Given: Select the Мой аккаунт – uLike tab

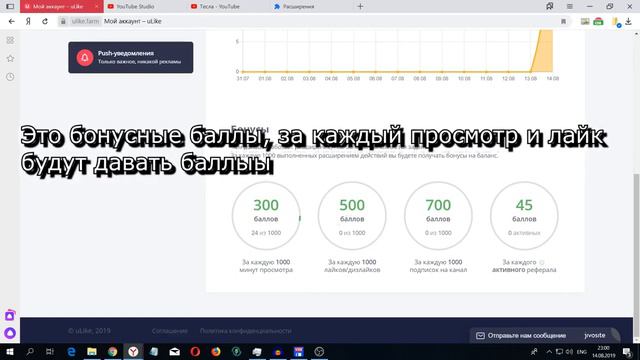Looking at the screenshot, I should tap(57, 7).
